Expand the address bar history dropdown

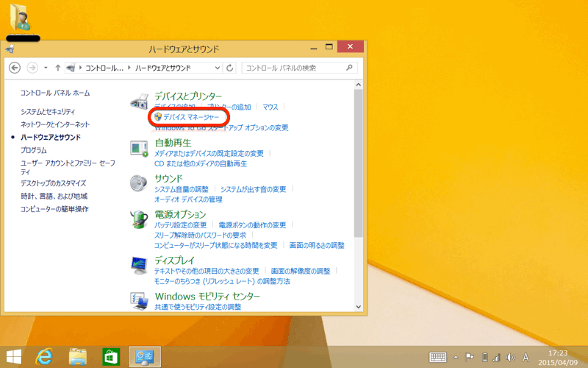[x=218, y=68]
